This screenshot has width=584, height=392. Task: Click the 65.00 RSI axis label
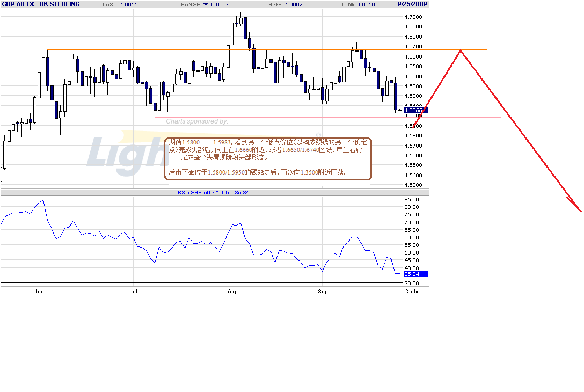412,230
